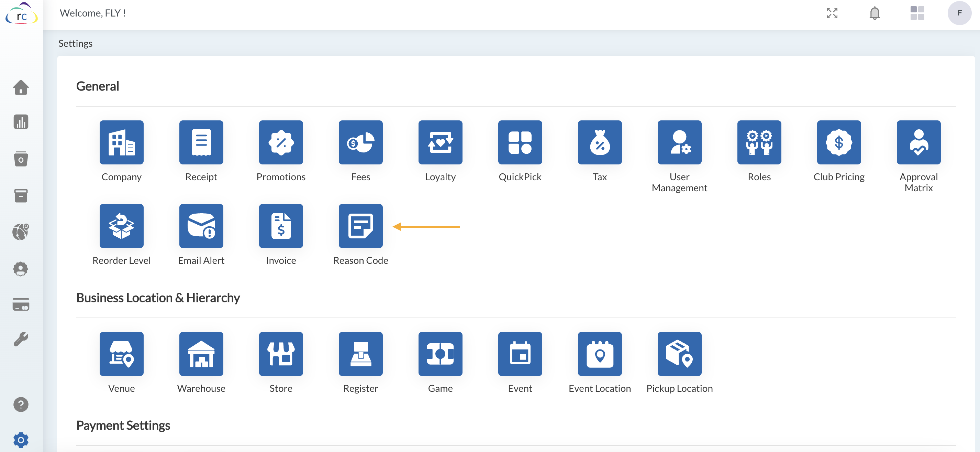980x452 pixels.
Task: Open Receipt settings
Action: coord(201,142)
